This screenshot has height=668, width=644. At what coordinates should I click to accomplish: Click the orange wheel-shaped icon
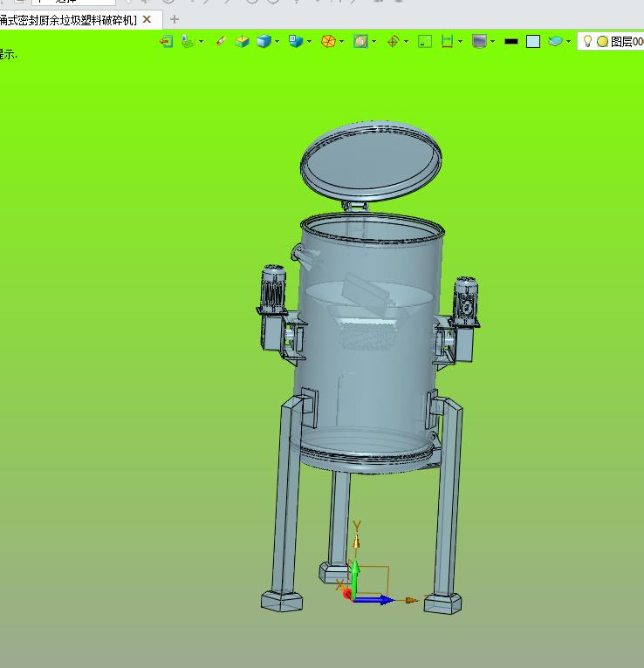coord(328,41)
